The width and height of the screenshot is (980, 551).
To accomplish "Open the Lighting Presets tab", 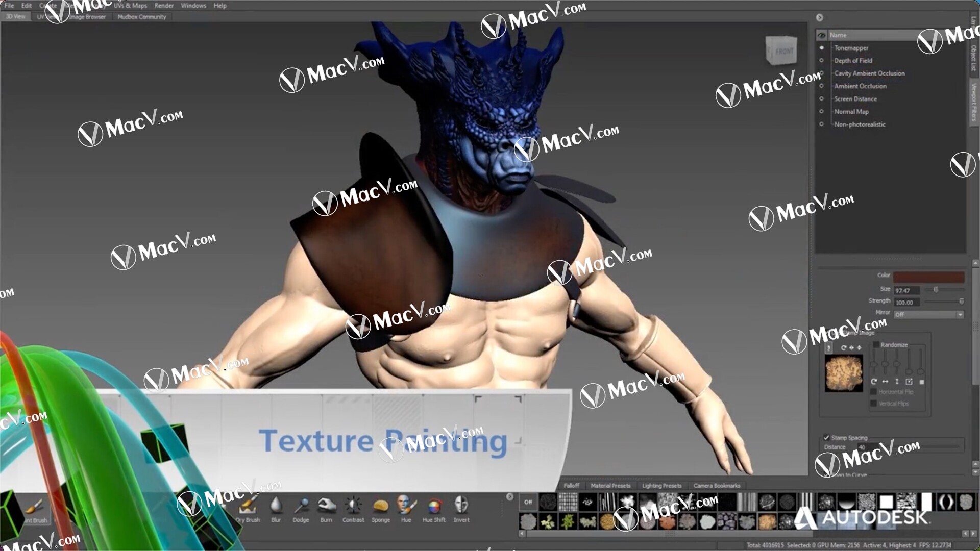I will coord(662,486).
